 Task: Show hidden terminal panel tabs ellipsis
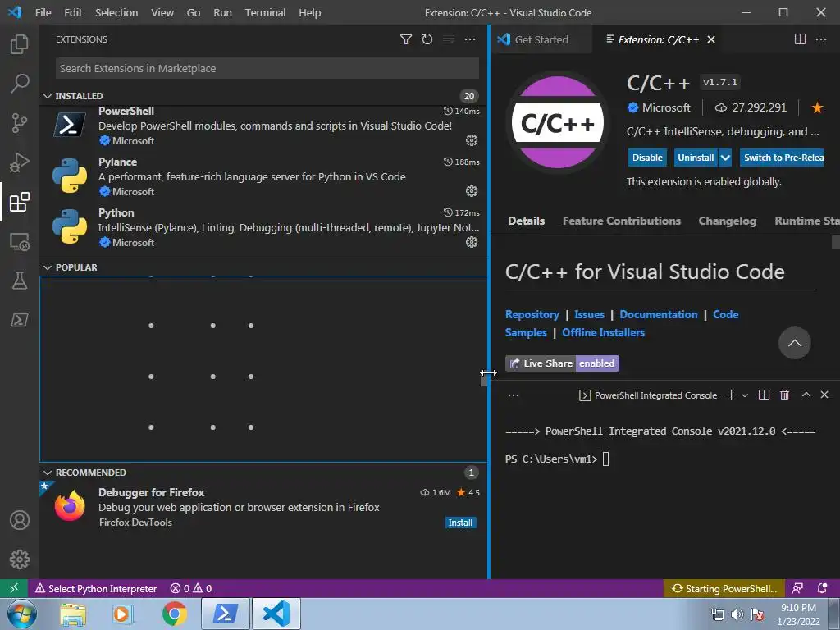[x=514, y=395]
